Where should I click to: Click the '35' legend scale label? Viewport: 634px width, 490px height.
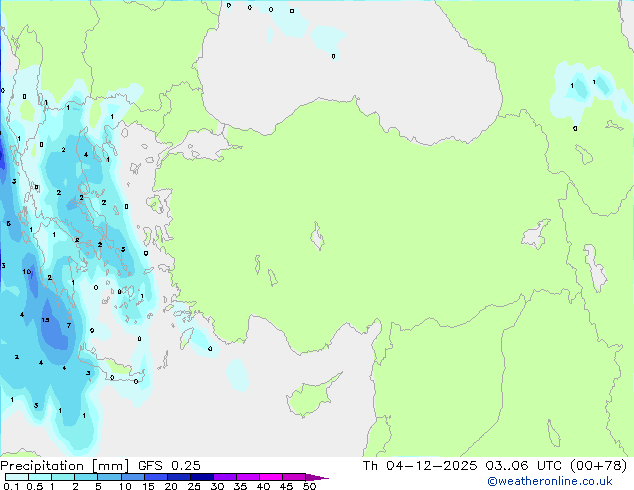click(240, 486)
